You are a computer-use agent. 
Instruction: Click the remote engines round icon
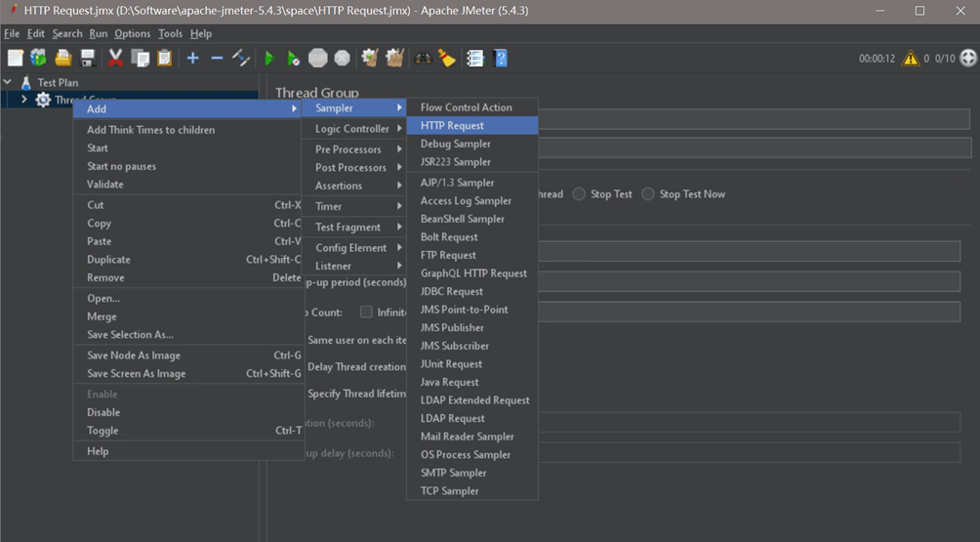pyautogui.click(x=967, y=59)
